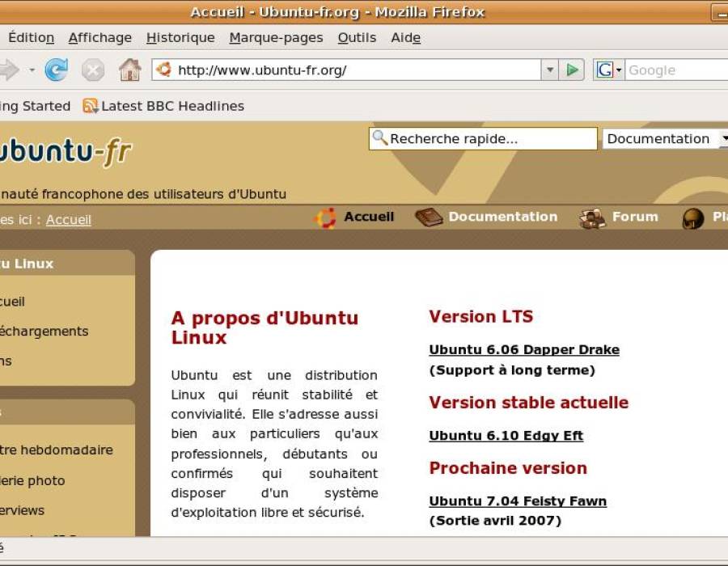Click the Version stable actuelle heading
Viewport: 728px width, 566px height.
pos(529,402)
